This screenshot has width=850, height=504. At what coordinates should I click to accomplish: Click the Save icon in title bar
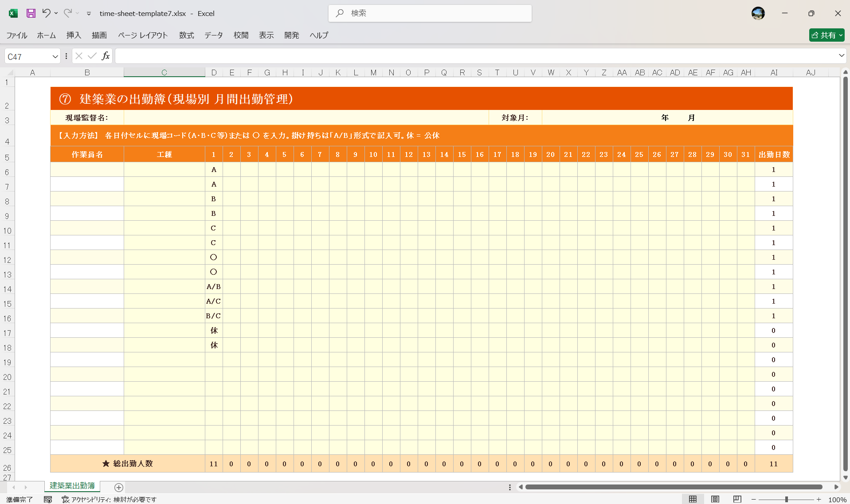tap(31, 13)
